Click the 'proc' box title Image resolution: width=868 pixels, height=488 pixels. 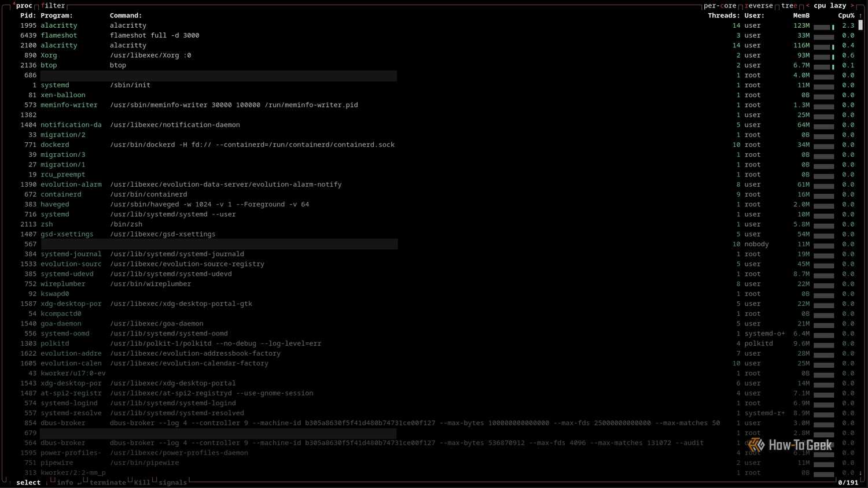pyautogui.click(x=24, y=6)
